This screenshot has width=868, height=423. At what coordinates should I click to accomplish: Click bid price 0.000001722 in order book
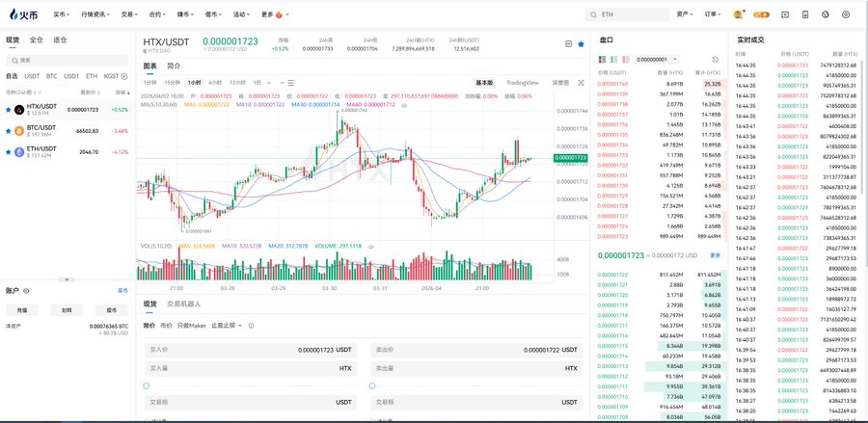[613, 275]
